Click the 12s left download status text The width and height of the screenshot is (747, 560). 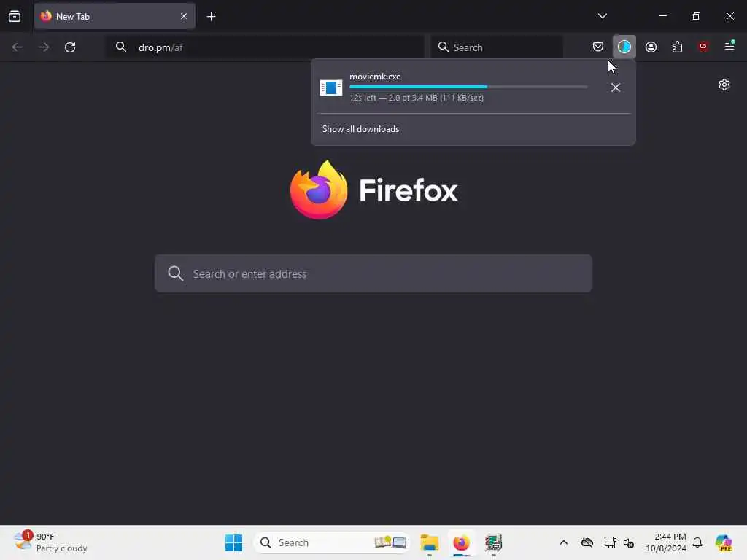417,98
